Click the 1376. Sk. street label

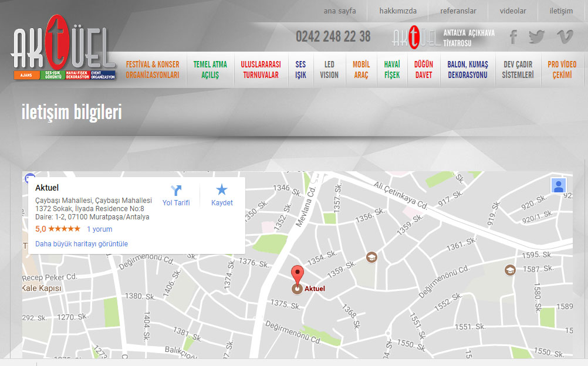(254, 263)
